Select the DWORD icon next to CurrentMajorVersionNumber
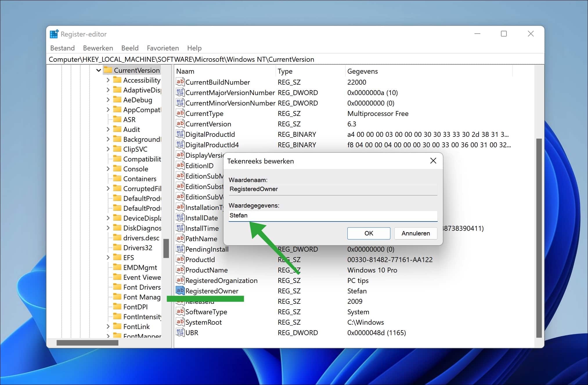This screenshot has width=588, height=385. point(180,92)
